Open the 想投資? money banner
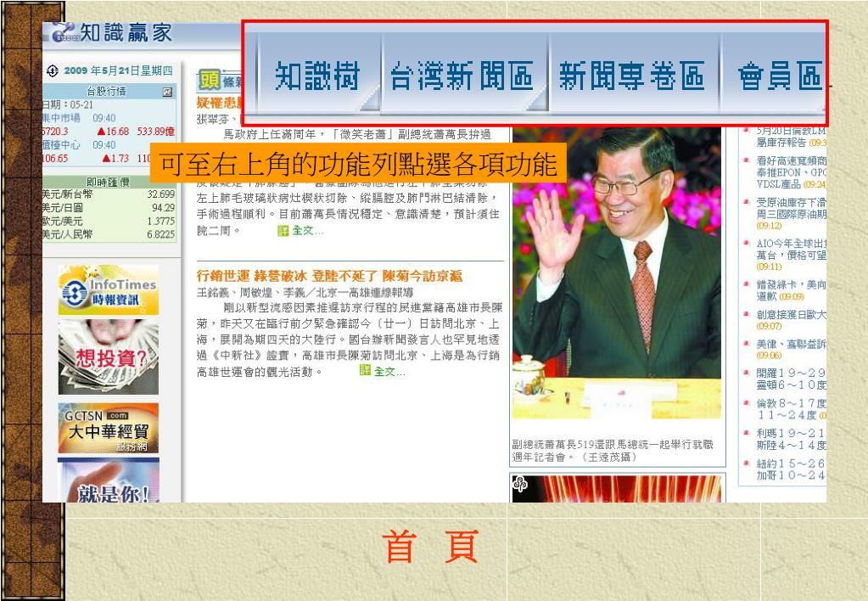This screenshot has width=868, height=601. pyautogui.click(x=109, y=357)
